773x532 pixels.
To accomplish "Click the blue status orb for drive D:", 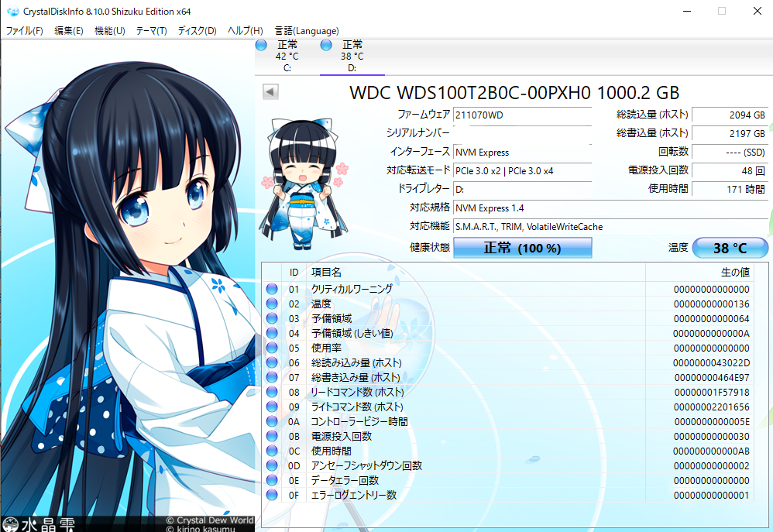I will click(x=326, y=46).
